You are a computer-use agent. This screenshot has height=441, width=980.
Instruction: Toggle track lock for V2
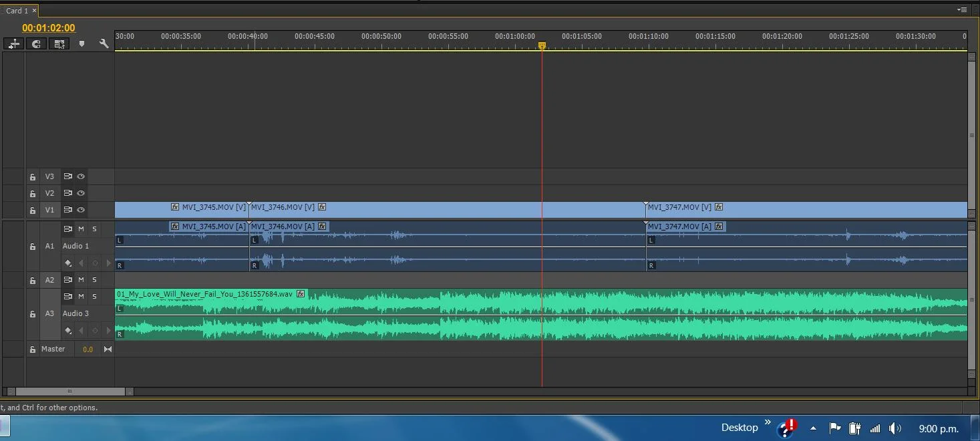[x=32, y=194]
